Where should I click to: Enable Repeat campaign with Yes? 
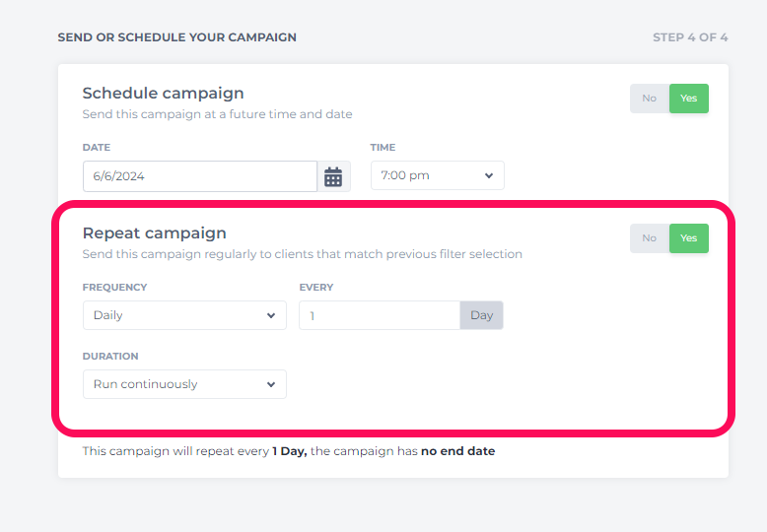(x=689, y=238)
